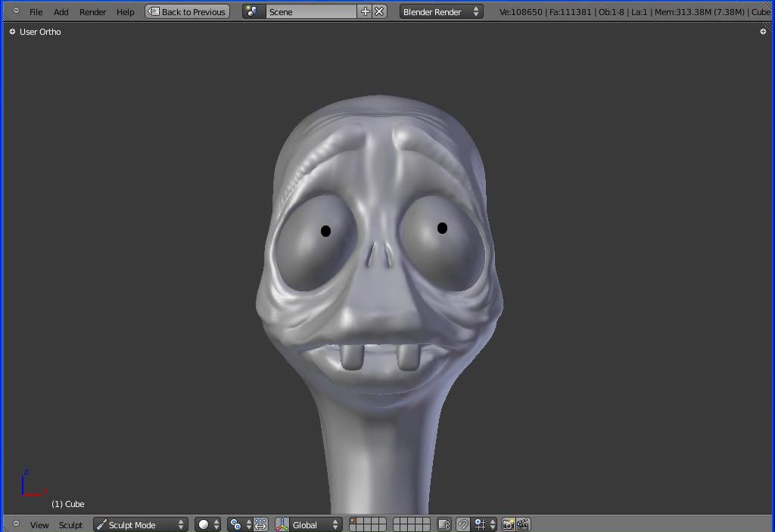Click the Scene name field
Viewport: 775px width, 532px height.
(310, 11)
